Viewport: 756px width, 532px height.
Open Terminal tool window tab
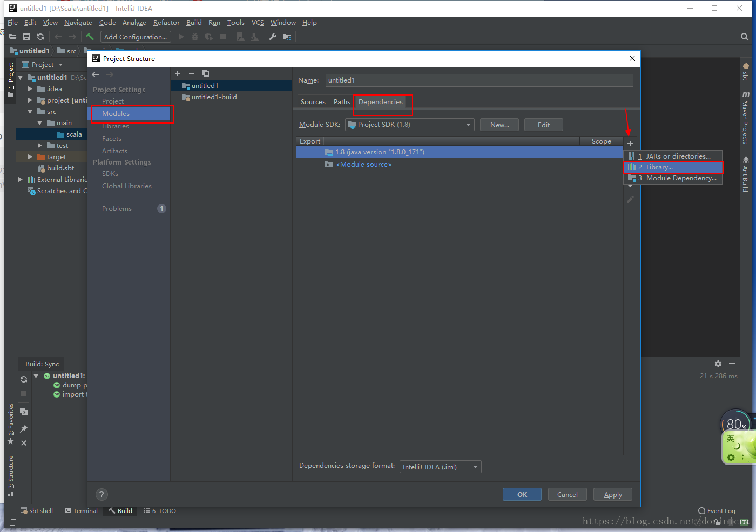[81, 511]
